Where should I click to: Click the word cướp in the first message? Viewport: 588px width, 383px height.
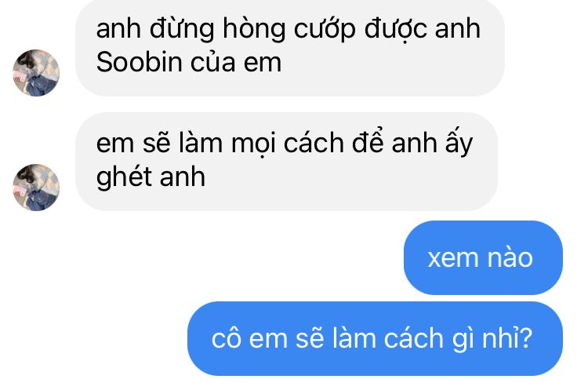click(x=325, y=29)
